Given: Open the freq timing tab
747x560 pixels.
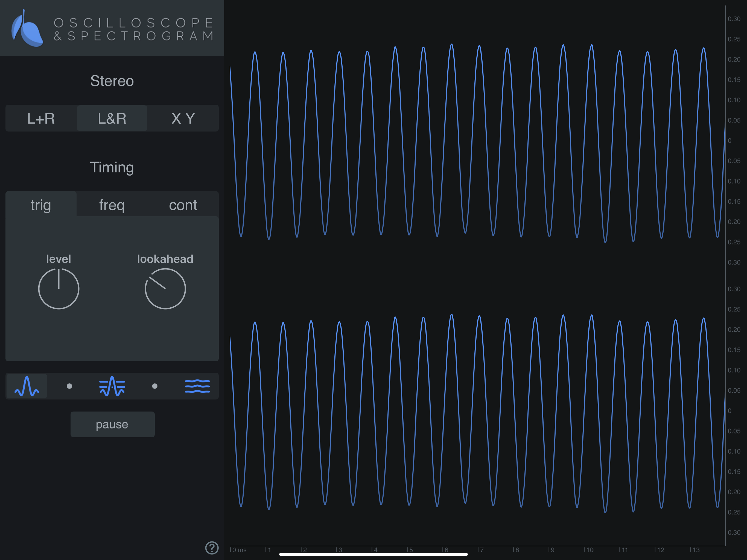Looking at the screenshot, I should pos(112,205).
